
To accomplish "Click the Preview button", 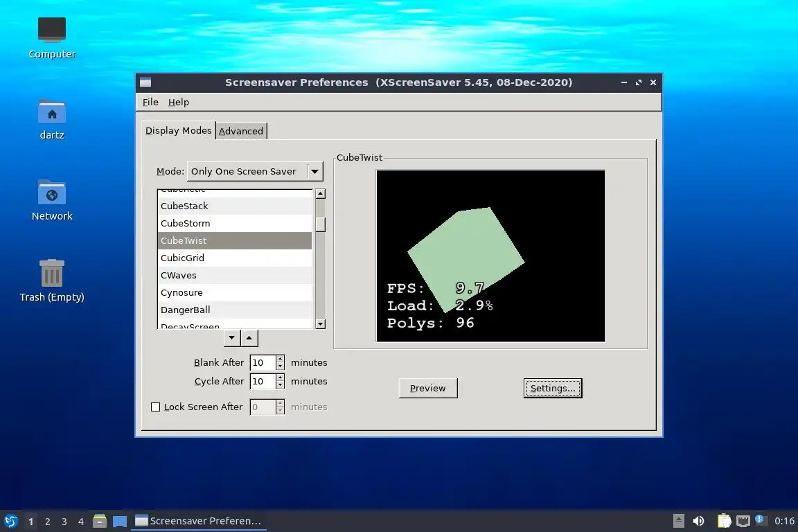I will click(428, 388).
